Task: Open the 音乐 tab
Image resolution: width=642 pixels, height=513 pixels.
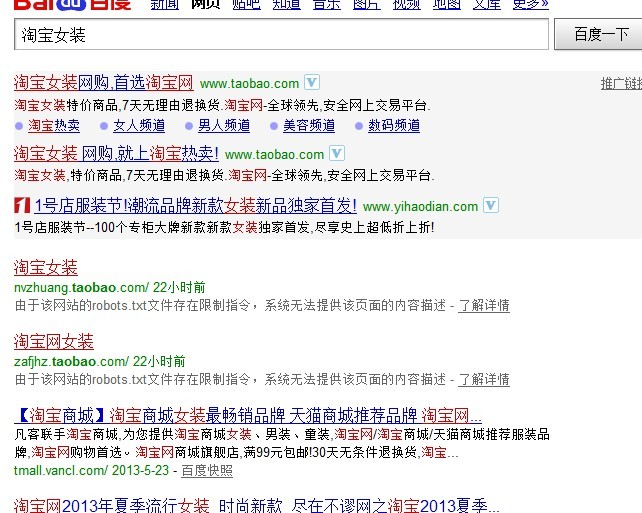Action: tap(326, 4)
